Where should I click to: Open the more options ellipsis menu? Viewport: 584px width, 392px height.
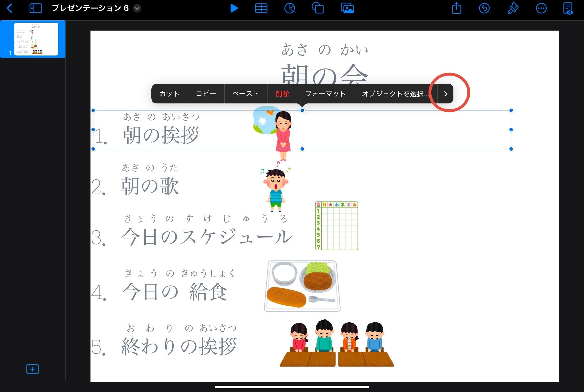pos(541,8)
